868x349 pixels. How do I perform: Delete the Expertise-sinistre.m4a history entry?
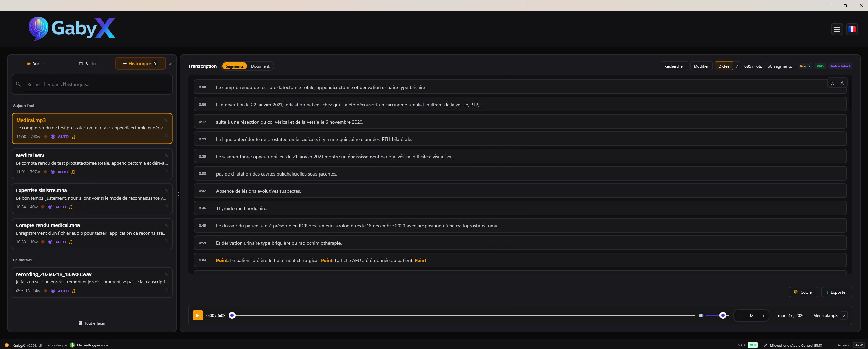(x=167, y=206)
